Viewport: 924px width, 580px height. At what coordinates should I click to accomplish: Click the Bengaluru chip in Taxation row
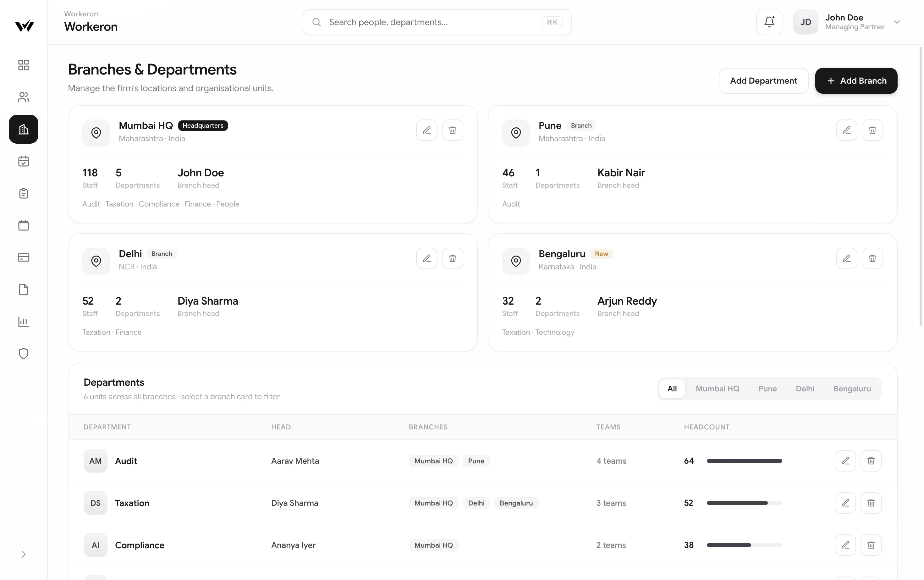tap(516, 503)
